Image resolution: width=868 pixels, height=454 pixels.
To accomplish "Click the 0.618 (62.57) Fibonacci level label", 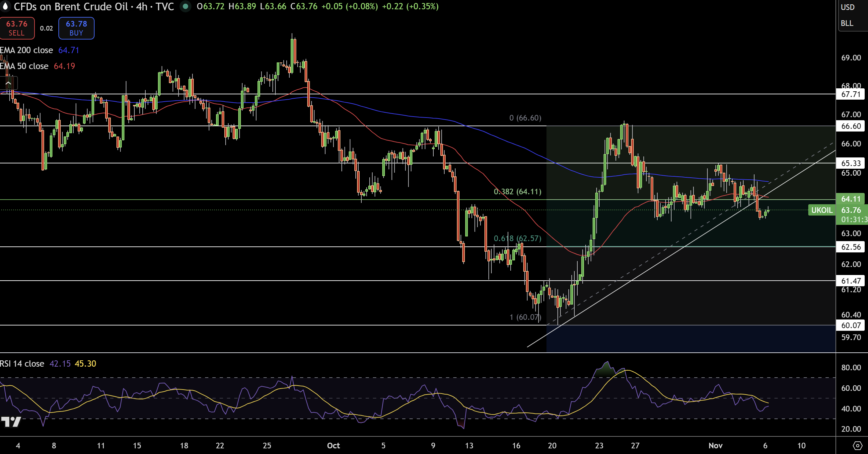I will [x=518, y=238].
